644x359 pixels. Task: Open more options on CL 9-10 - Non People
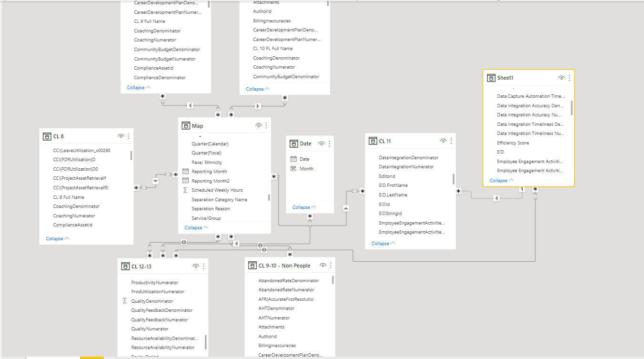pos(331,266)
